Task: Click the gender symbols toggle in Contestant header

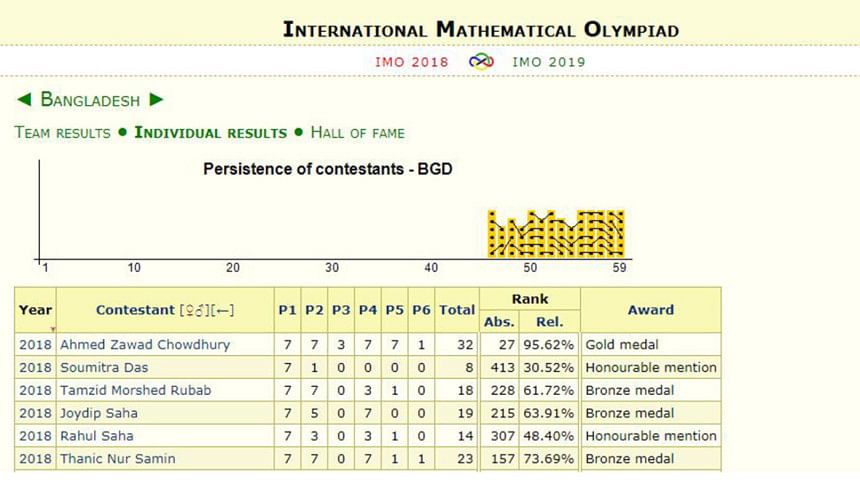Action: point(191,311)
